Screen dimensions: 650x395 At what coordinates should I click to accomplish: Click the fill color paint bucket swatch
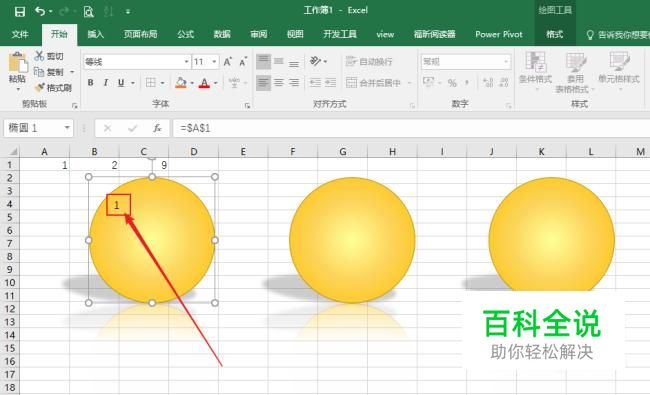point(181,82)
